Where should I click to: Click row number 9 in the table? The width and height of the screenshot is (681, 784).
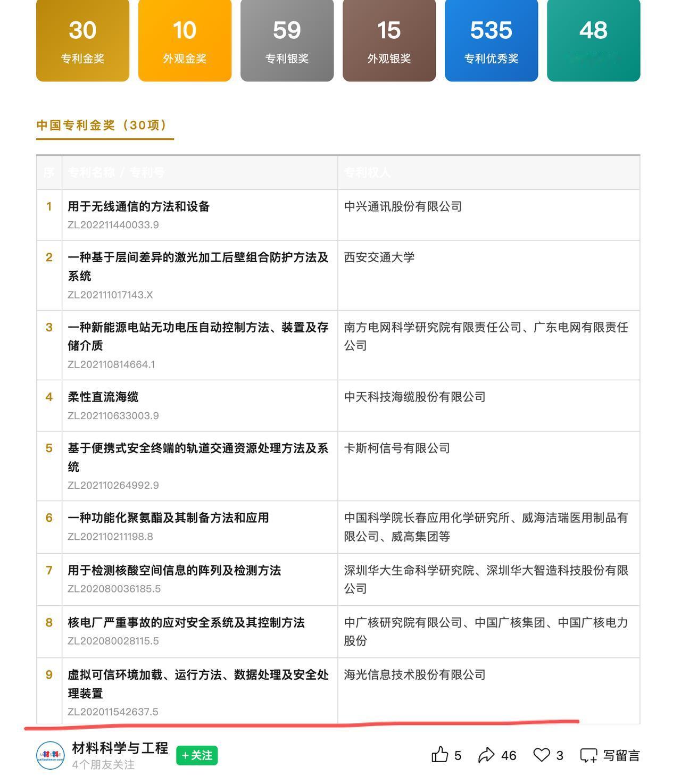tap(49, 674)
